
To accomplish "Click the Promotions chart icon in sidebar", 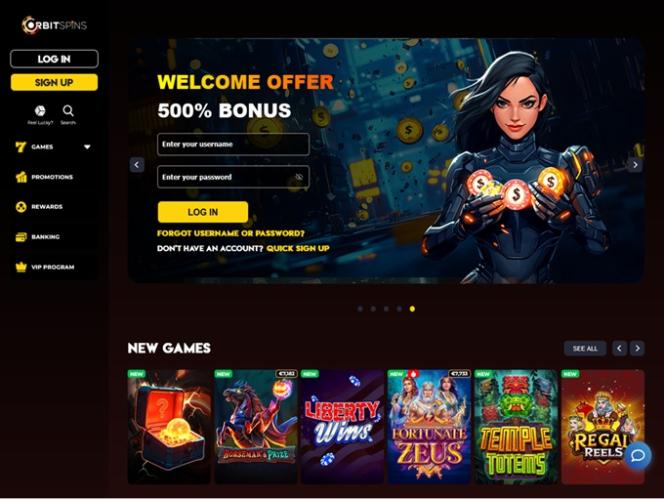I will pos(21,177).
